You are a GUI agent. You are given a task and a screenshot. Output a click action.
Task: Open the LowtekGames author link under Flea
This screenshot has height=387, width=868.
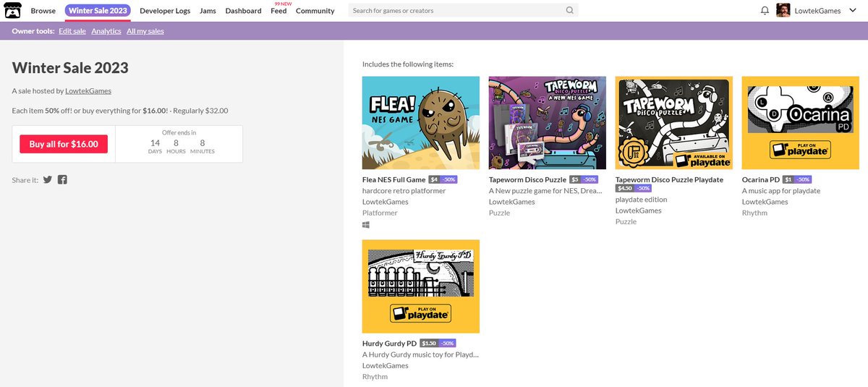(386, 202)
